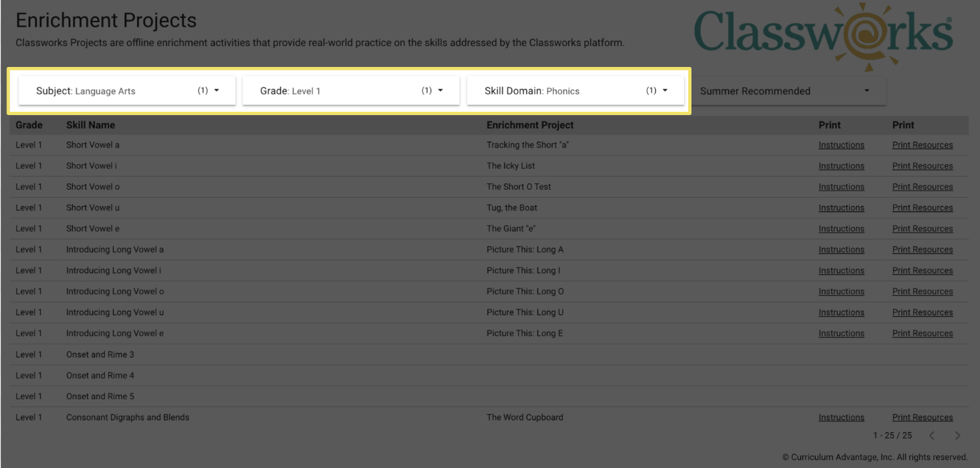Select the Introducing Long Vowel a row
The width and height of the screenshot is (980, 468).
[x=489, y=250]
